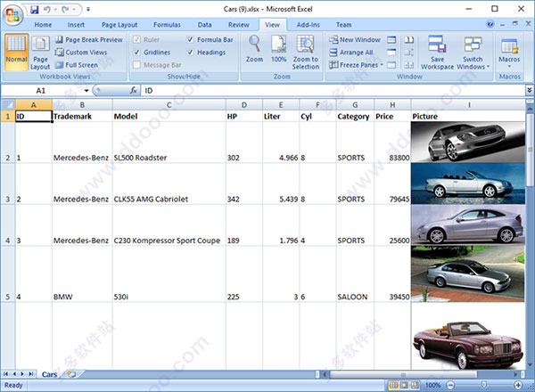The width and height of the screenshot is (535, 392).
Task: Toggle the Gridlines checkbox
Action: coord(136,53)
